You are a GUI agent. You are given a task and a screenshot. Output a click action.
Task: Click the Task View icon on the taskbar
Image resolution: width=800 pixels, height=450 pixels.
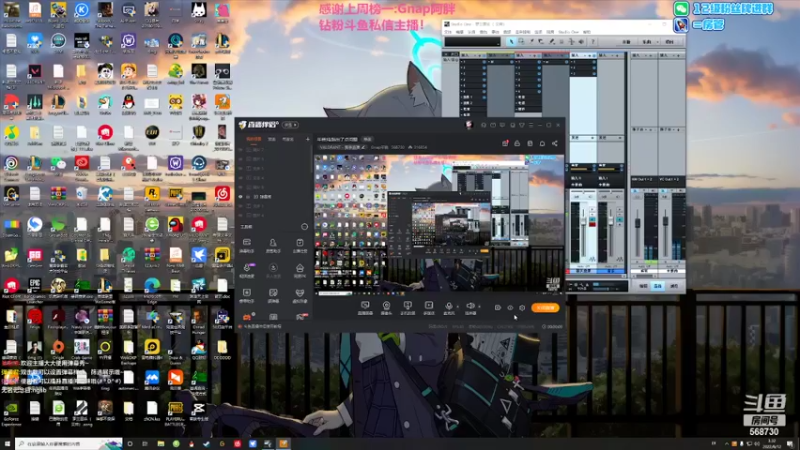pyautogui.click(x=145, y=444)
